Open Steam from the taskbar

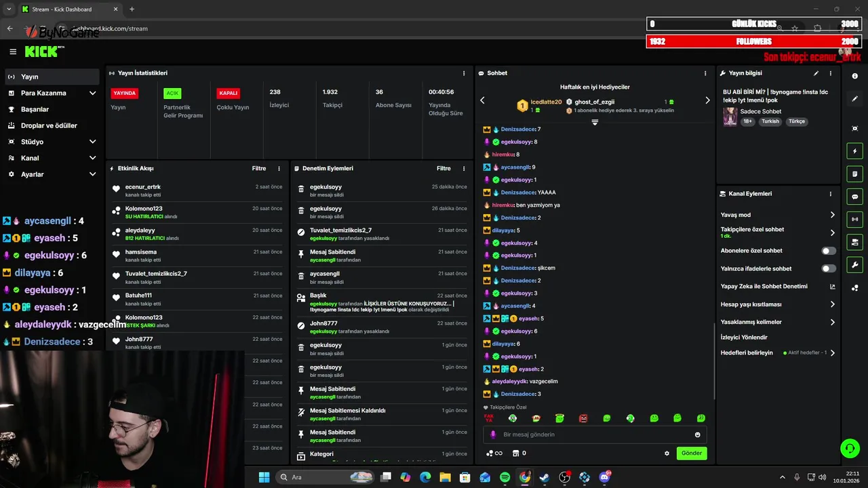click(545, 477)
